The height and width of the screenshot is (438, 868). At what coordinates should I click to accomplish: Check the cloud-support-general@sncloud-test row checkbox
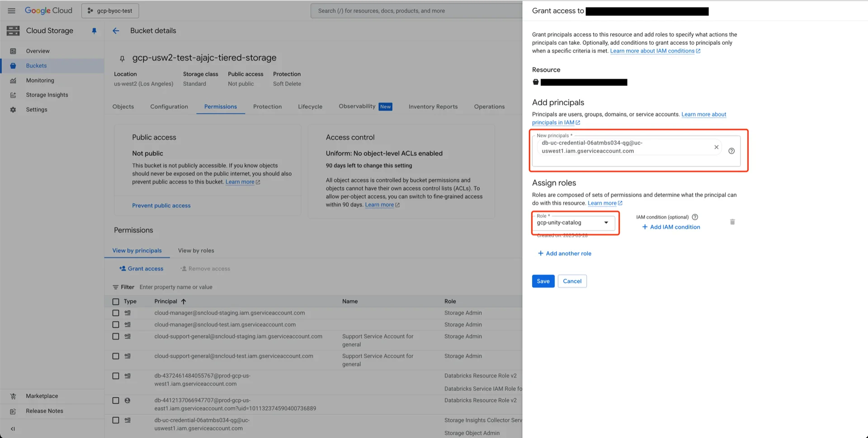coord(116,356)
